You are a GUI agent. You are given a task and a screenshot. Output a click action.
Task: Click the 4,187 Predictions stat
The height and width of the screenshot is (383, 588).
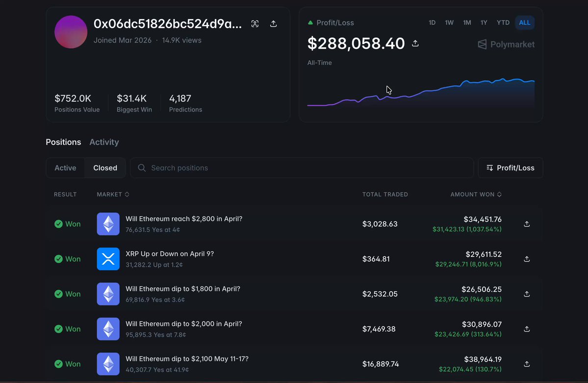[185, 103]
